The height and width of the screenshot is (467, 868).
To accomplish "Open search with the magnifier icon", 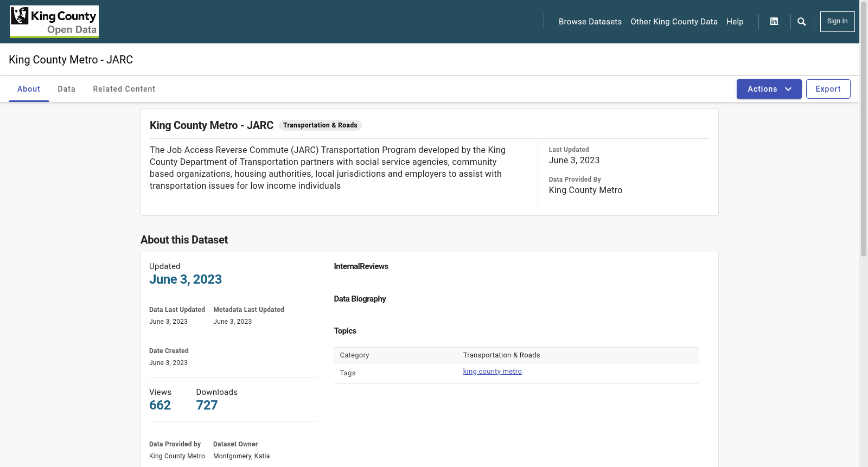I will pos(802,22).
